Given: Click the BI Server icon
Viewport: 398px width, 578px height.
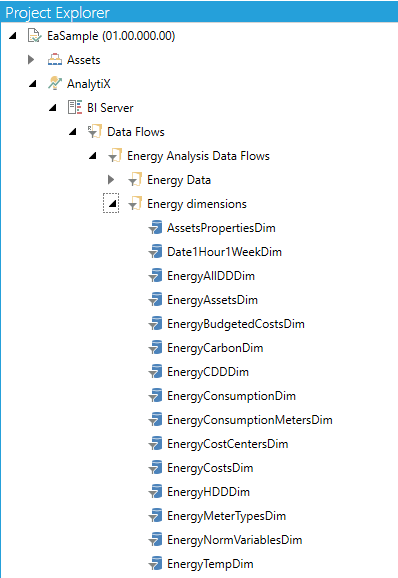Looking at the screenshot, I should [x=74, y=108].
